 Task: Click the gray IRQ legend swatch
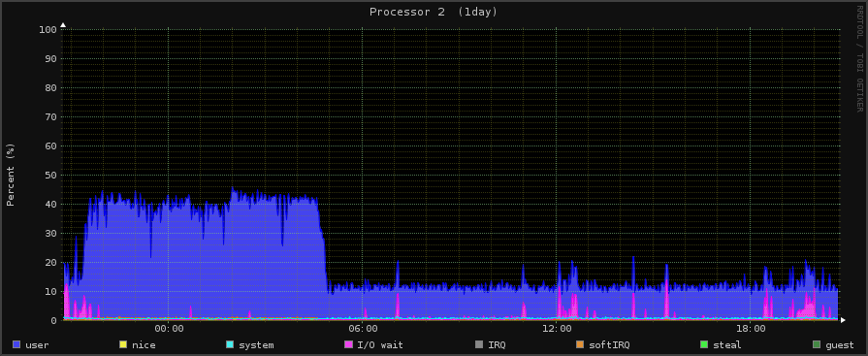479,345
